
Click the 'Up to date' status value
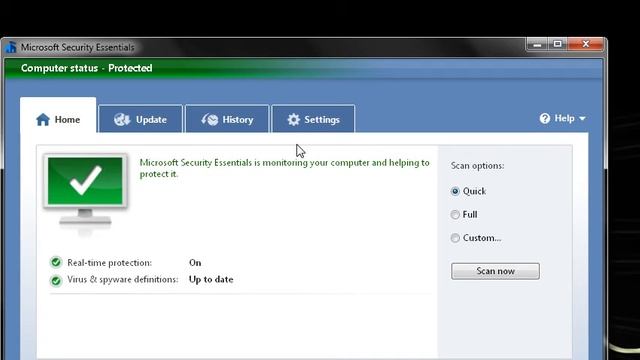211,280
